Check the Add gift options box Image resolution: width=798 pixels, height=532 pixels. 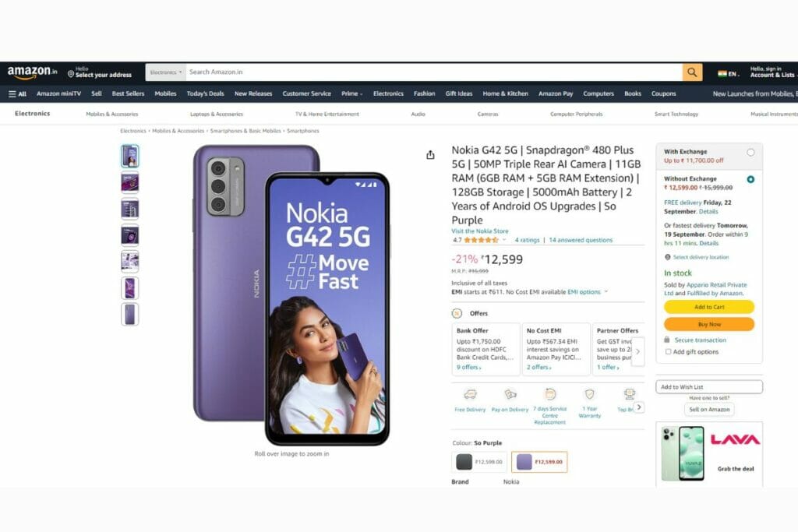[x=668, y=351]
